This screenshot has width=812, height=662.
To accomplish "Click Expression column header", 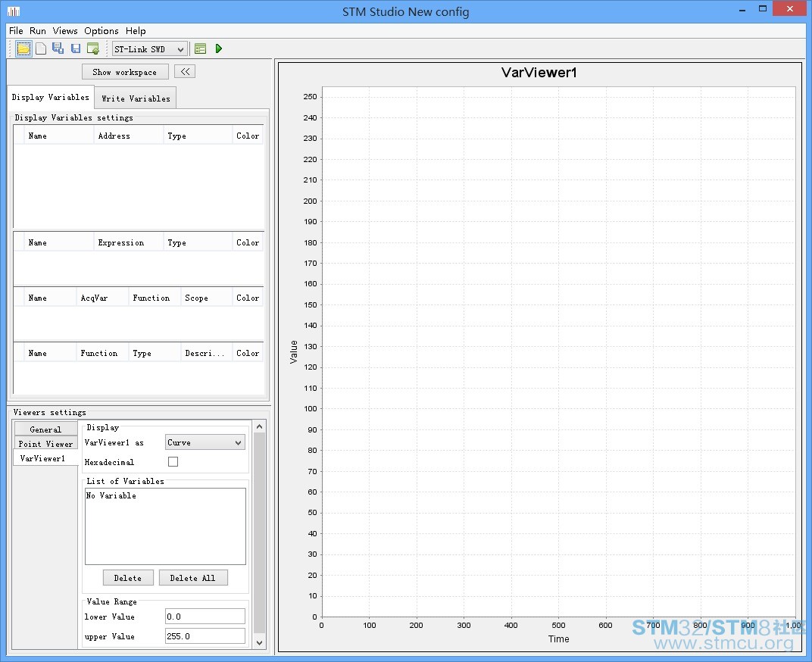I will coord(129,242).
